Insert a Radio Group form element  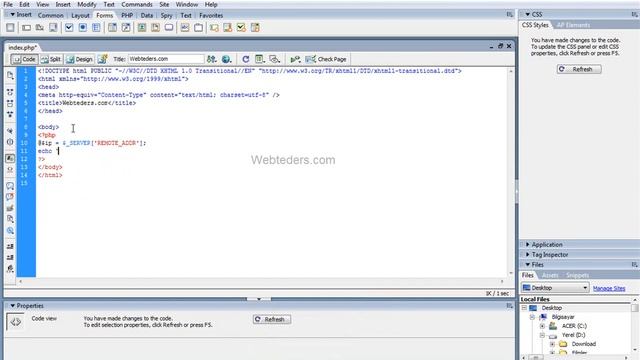[96, 28]
